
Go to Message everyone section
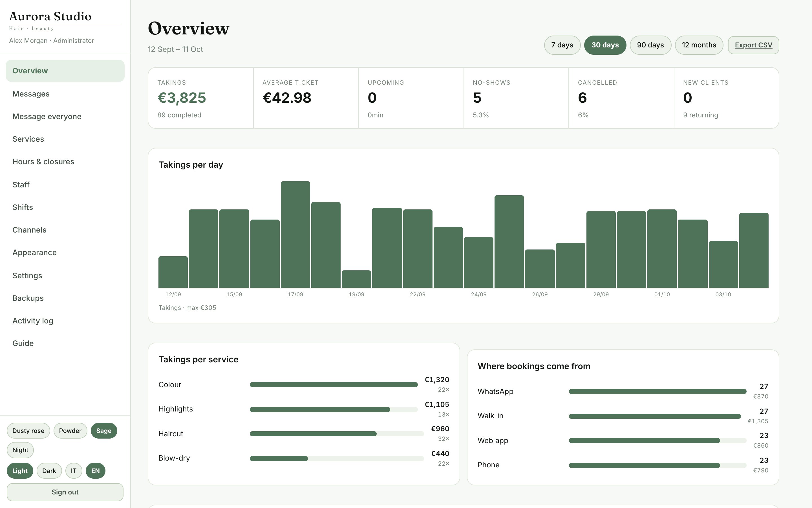[x=65, y=116]
